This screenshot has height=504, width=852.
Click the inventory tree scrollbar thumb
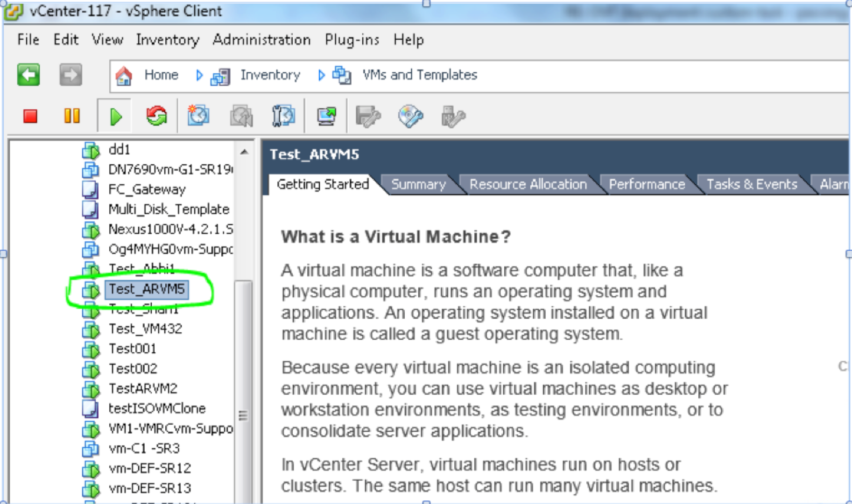(x=243, y=391)
